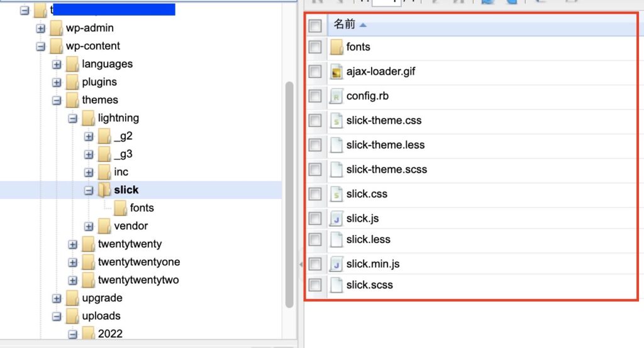The height and width of the screenshot is (348, 644).
Task: Click the panel splitter collapse arrow
Action: point(301,264)
